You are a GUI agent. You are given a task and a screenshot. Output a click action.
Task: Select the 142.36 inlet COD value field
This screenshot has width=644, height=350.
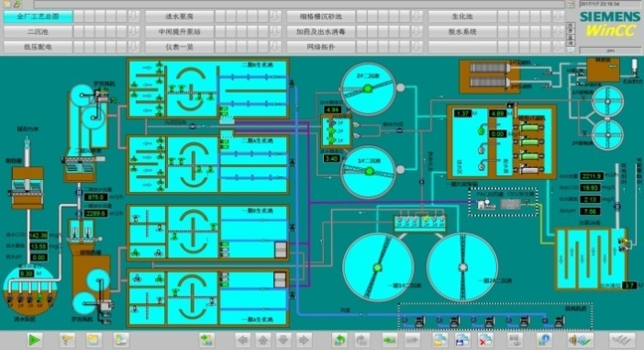coord(39,235)
